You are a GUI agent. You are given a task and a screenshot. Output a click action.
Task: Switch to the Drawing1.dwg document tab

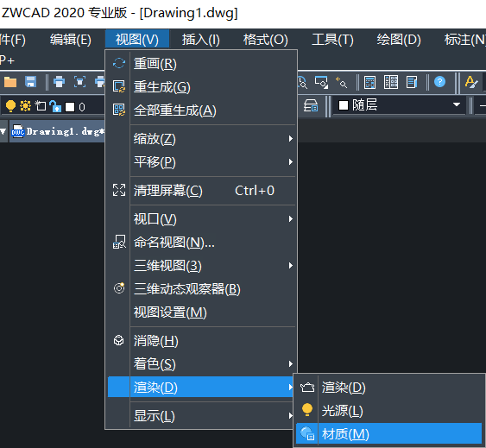click(57, 132)
